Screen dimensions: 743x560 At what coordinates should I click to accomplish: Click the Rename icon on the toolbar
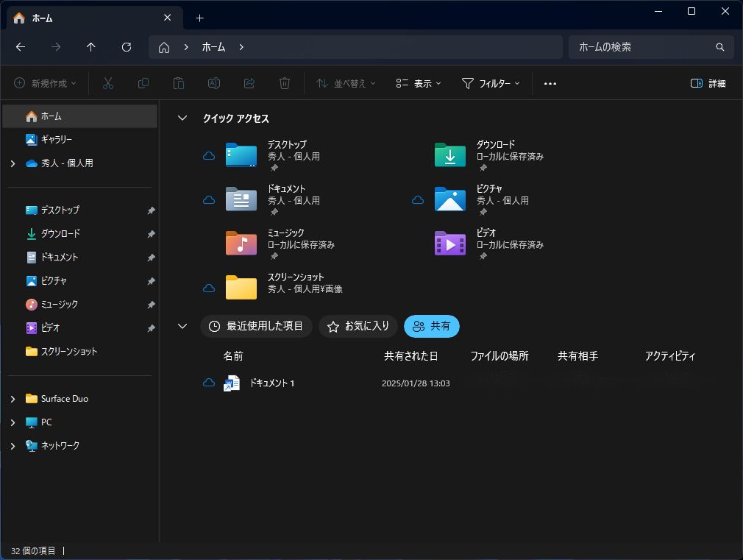[x=213, y=83]
